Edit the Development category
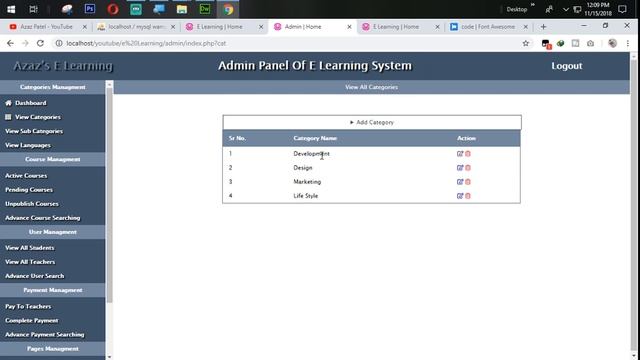 pos(460,154)
